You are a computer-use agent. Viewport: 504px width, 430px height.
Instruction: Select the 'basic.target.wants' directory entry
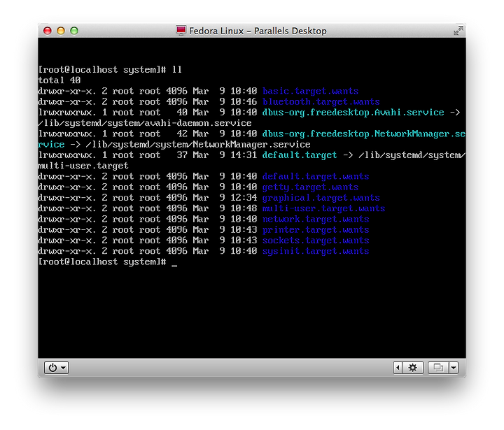click(310, 91)
